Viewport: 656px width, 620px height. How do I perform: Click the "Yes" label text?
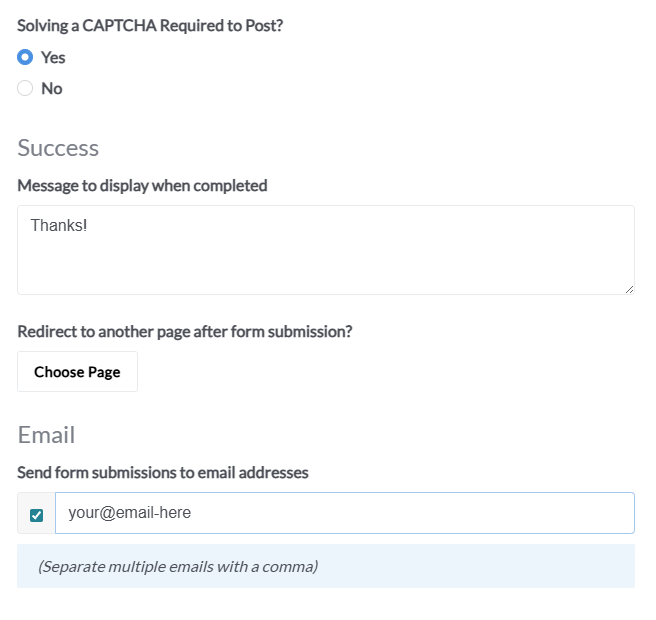coord(53,57)
